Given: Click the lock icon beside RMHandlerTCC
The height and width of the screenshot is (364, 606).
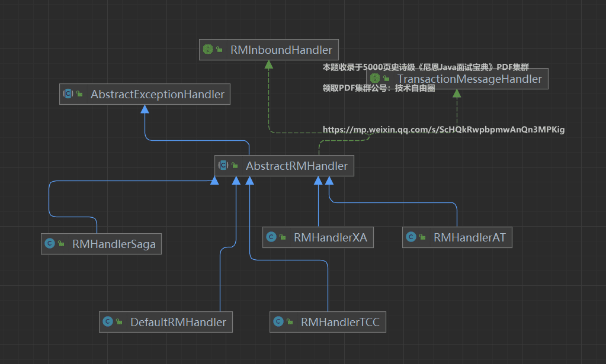Looking at the screenshot, I should 290,321.
